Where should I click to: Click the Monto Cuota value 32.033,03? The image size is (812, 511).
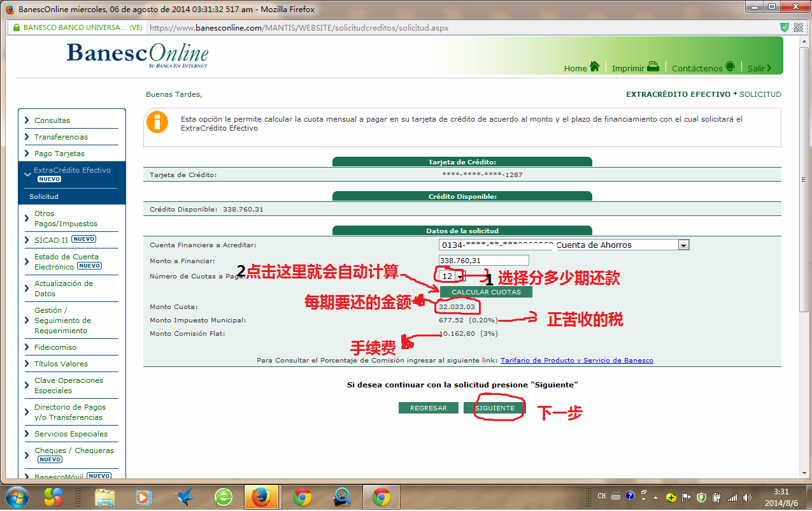click(x=457, y=307)
